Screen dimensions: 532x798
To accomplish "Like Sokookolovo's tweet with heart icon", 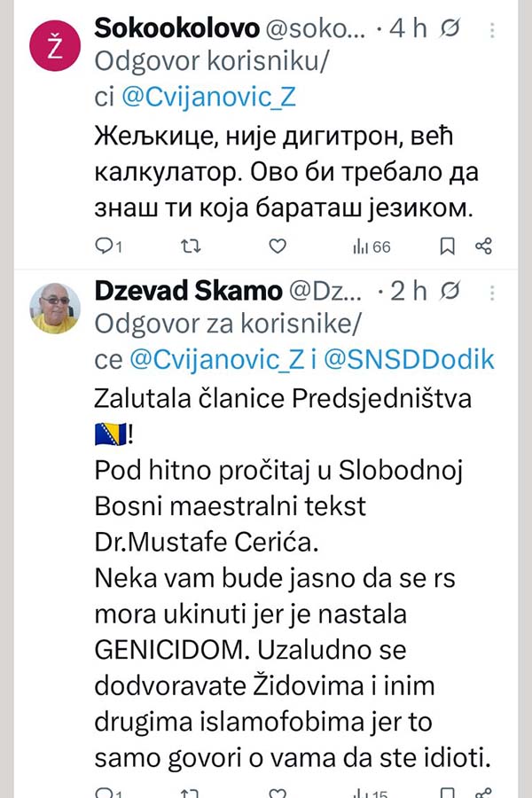I will pyautogui.click(x=278, y=246).
